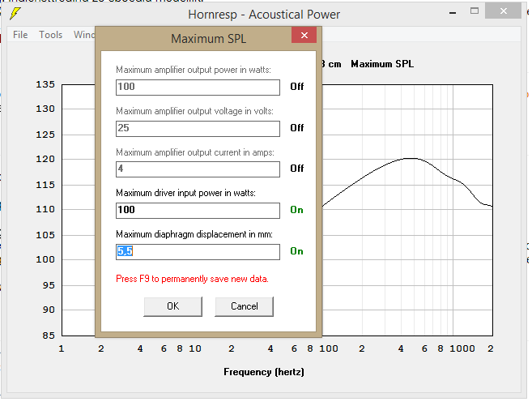The width and height of the screenshot is (532, 406).
Task: Click the 1000 label on the frequency axis
Action: click(x=462, y=348)
